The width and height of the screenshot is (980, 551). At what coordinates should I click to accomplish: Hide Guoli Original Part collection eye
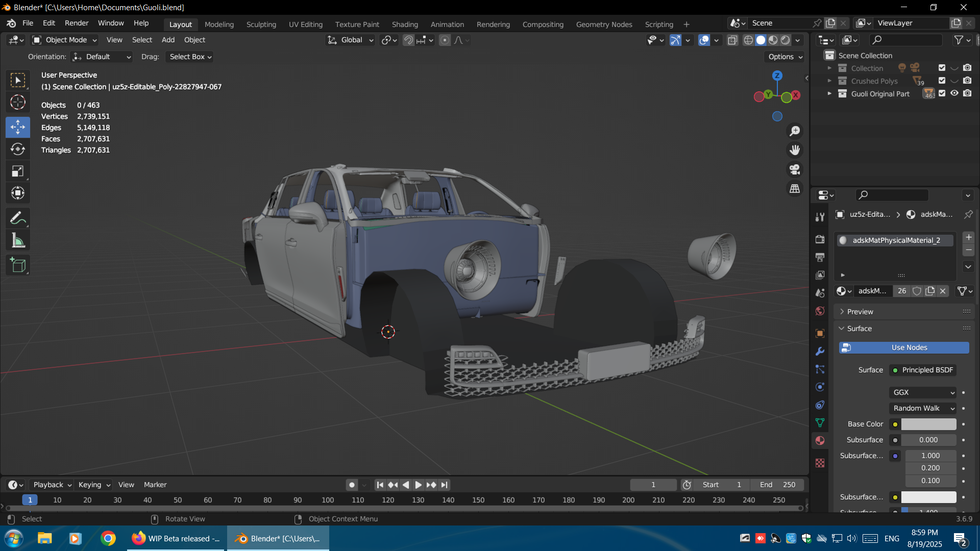[954, 93]
